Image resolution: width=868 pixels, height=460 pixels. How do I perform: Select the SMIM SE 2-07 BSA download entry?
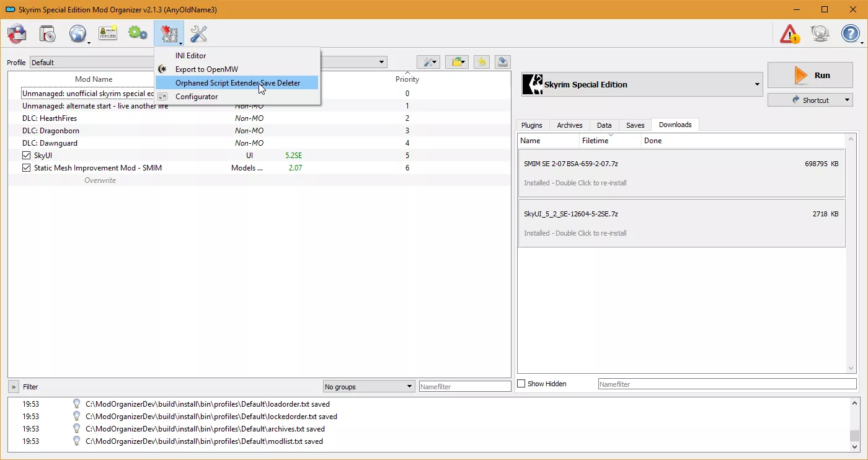(682, 173)
